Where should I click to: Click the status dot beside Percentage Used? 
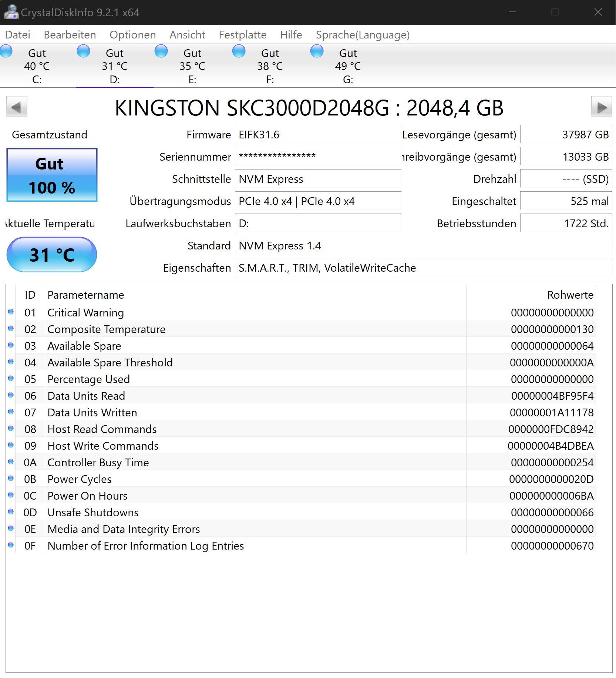point(11,378)
